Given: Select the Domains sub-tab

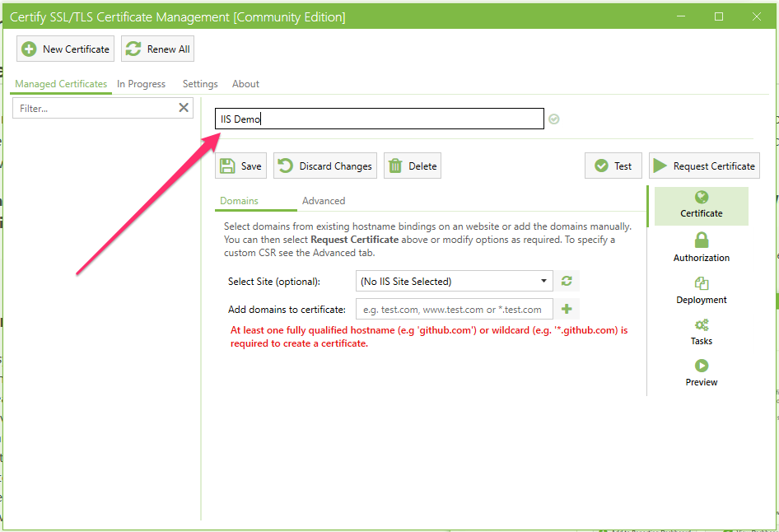Looking at the screenshot, I should [239, 201].
